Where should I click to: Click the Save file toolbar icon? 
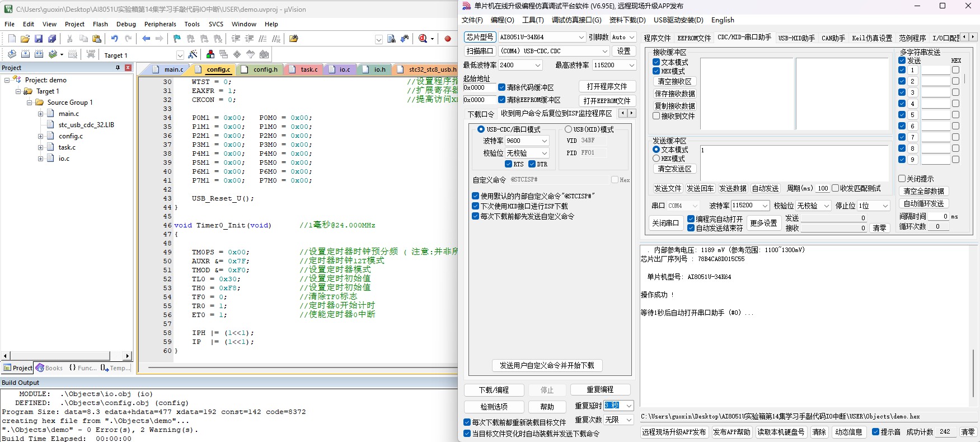tap(39, 39)
